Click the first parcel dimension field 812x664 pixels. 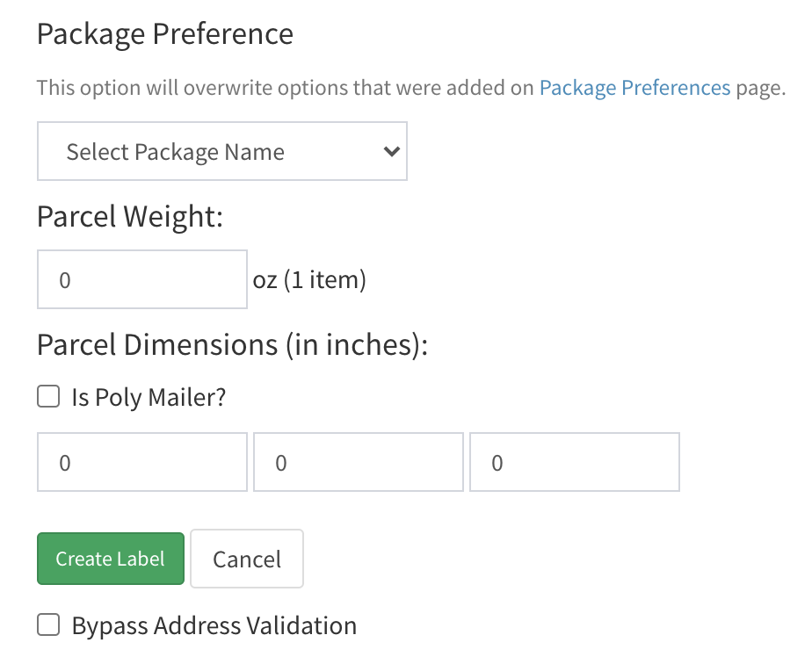(x=142, y=462)
